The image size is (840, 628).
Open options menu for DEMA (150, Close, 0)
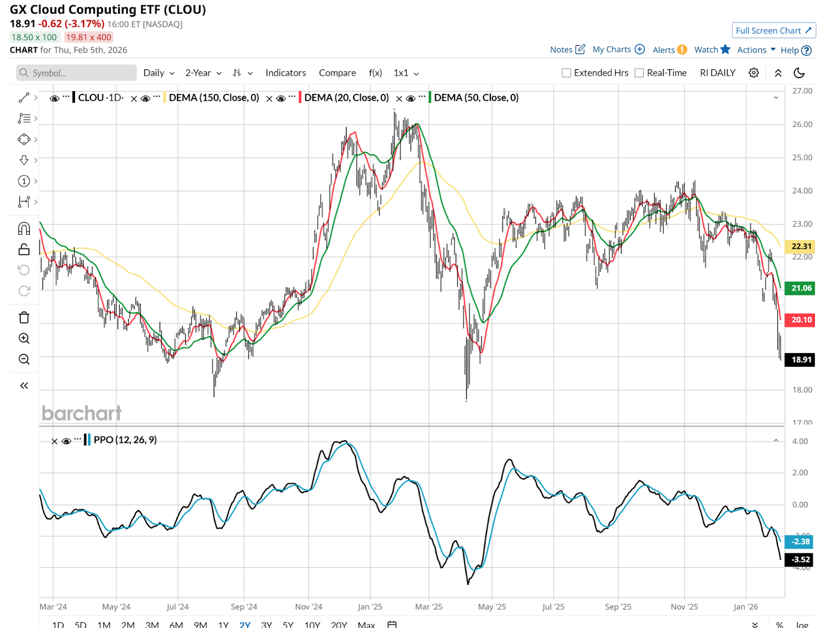coord(156,97)
